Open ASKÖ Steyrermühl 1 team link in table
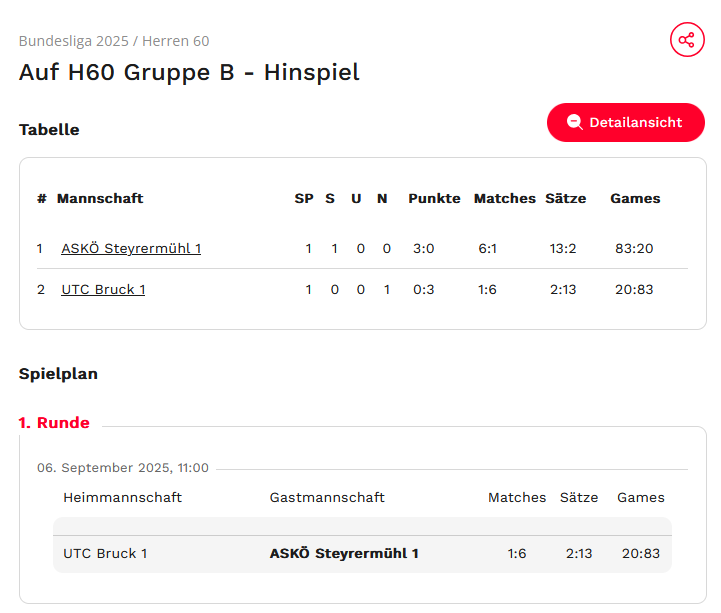 click(x=131, y=248)
